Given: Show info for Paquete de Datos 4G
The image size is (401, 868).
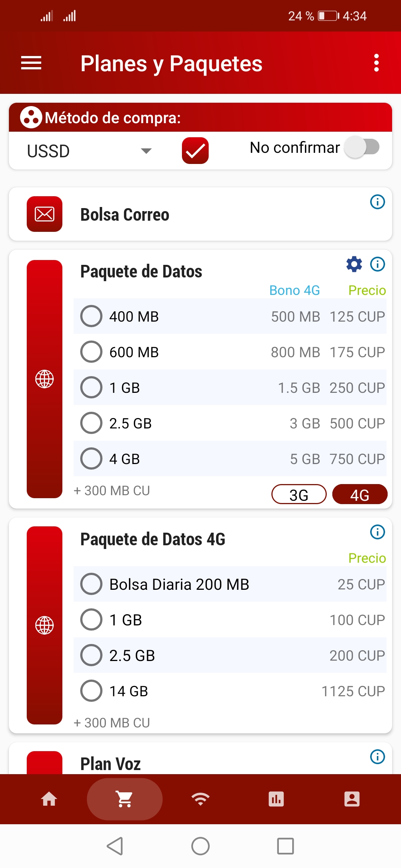Looking at the screenshot, I should pos(378,532).
